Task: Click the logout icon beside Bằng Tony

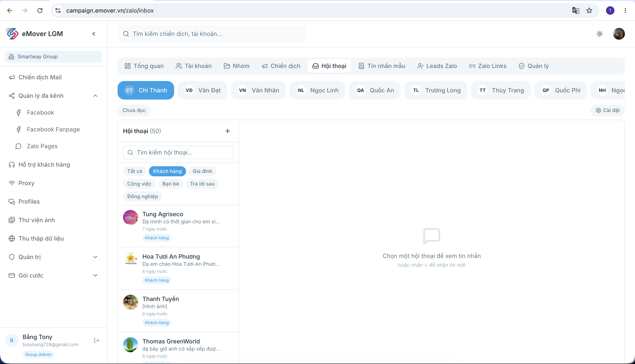Action: click(97, 340)
